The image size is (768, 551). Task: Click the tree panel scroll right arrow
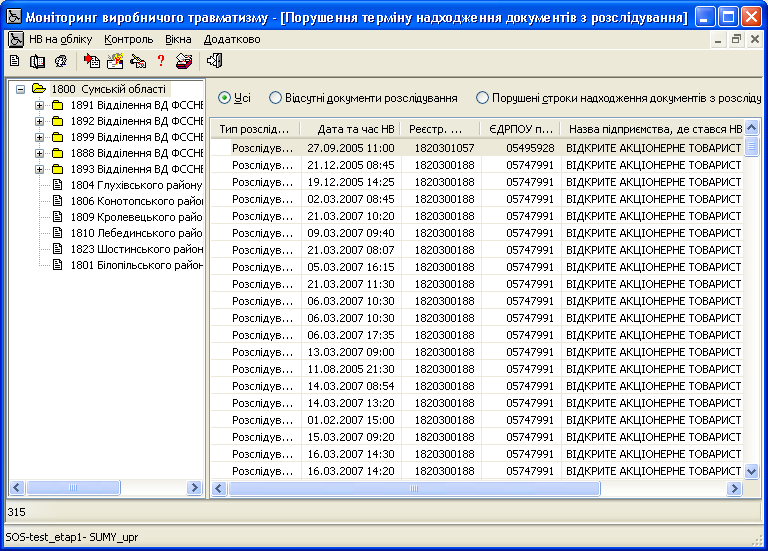pyautogui.click(x=194, y=487)
